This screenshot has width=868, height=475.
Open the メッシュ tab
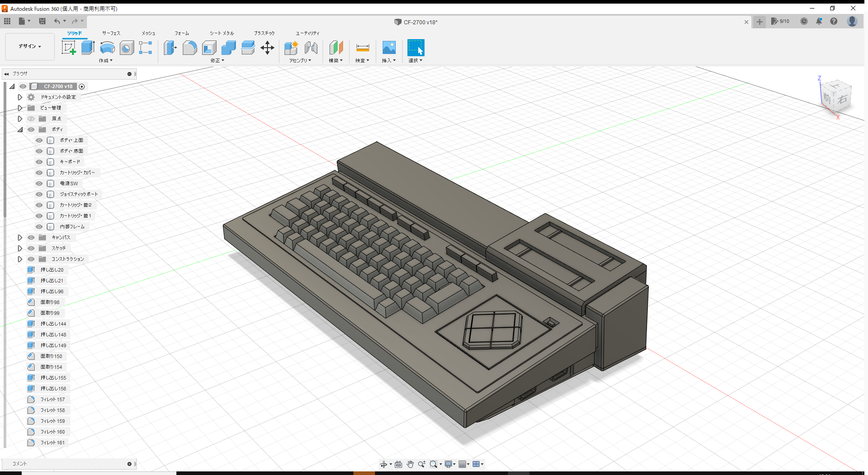(x=148, y=33)
